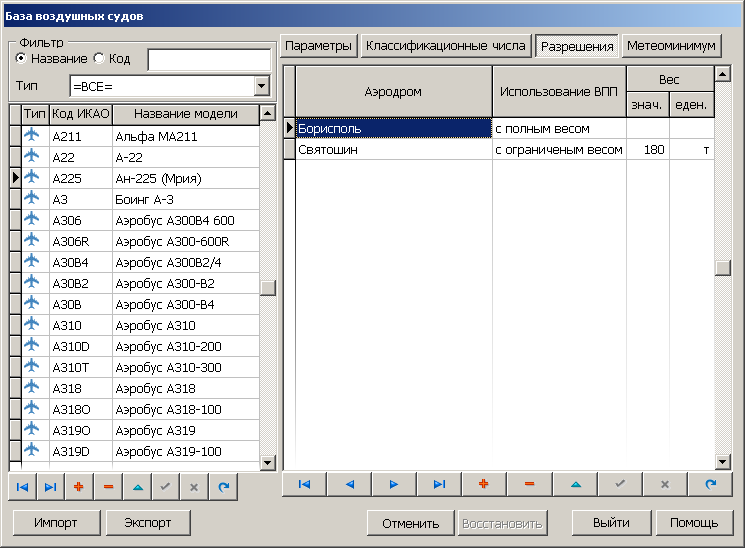The width and height of the screenshot is (745, 548).
Task: Click edit record (triangle) in permissions navigator
Action: click(x=575, y=484)
